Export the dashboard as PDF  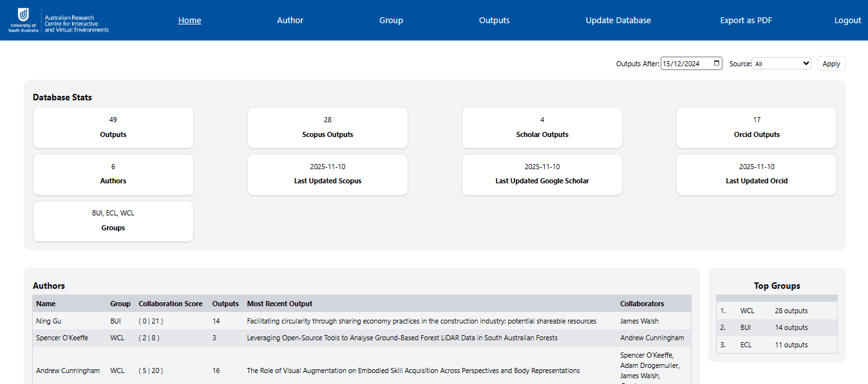(x=746, y=20)
